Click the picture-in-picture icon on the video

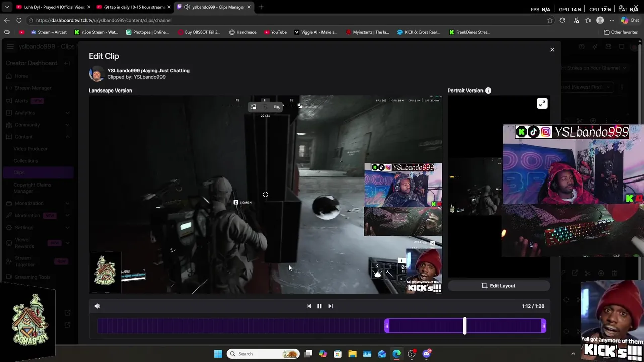[x=253, y=107]
